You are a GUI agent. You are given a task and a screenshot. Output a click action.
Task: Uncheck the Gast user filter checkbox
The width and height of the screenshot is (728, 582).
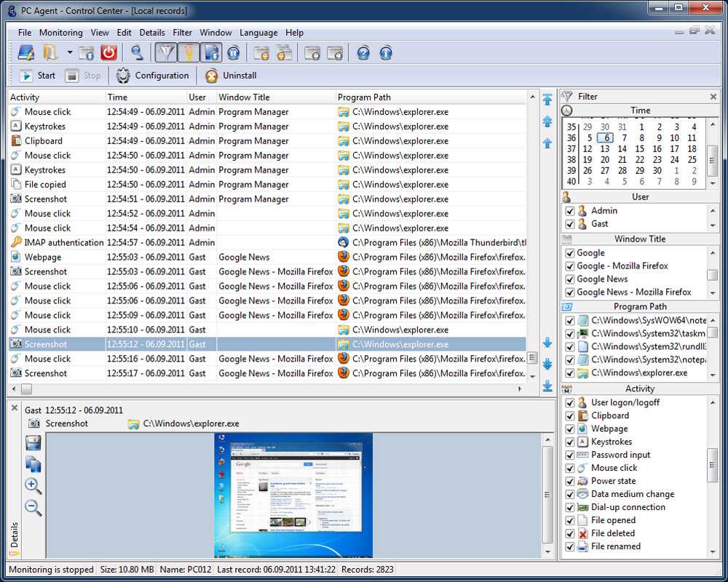click(x=570, y=224)
